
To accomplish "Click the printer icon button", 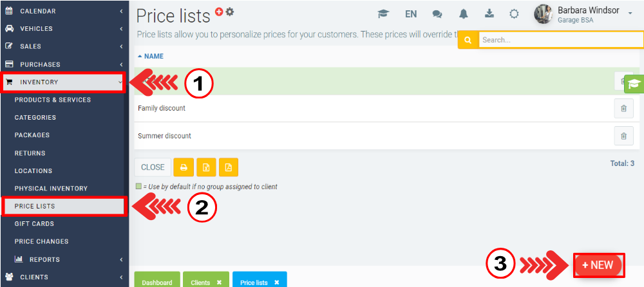I will tap(184, 167).
